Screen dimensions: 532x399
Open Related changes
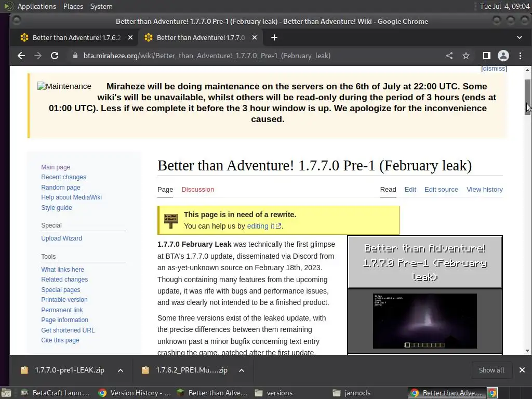64,279
